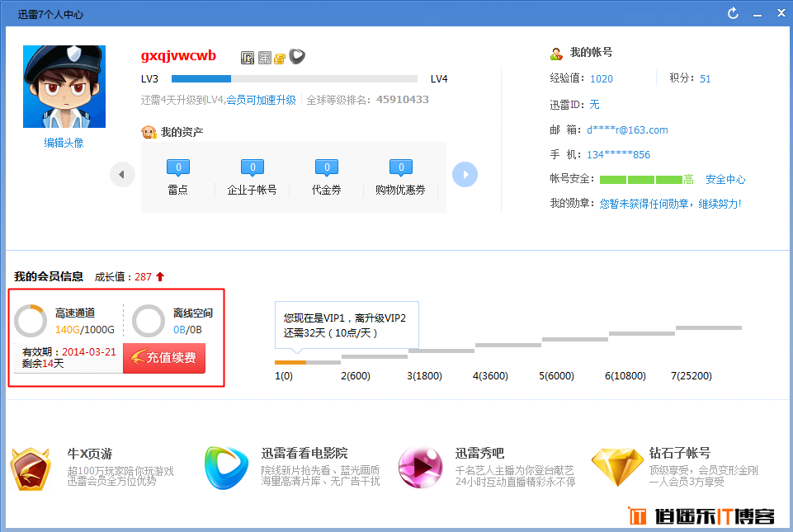
Task: Click the 3(1800) VIP level marker
Action: tap(424, 376)
